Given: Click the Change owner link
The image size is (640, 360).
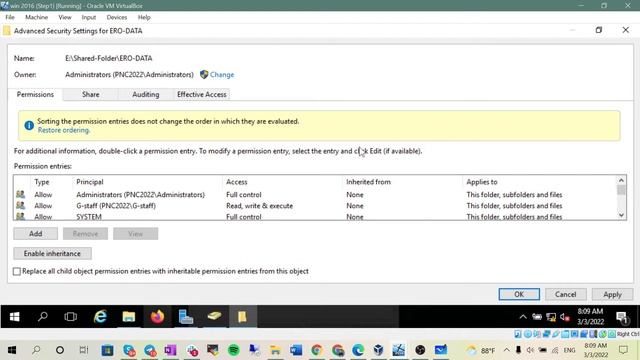Looking at the screenshot, I should click(x=222, y=75).
